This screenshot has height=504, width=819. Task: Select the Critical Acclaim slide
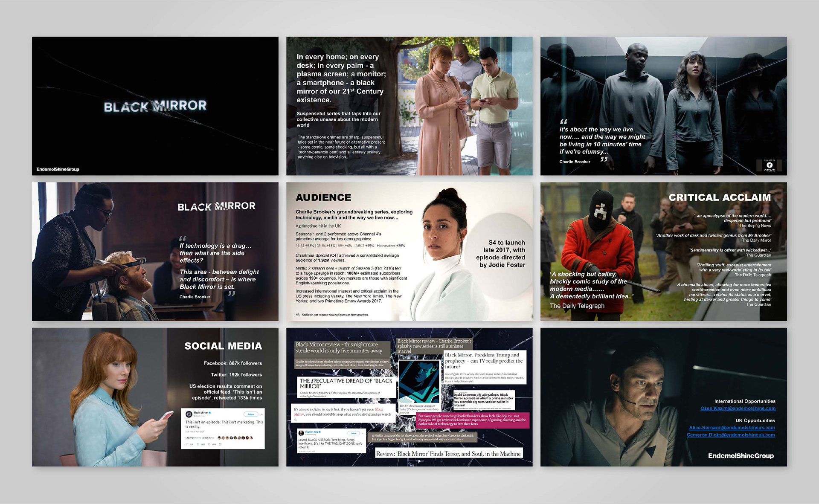point(664,252)
